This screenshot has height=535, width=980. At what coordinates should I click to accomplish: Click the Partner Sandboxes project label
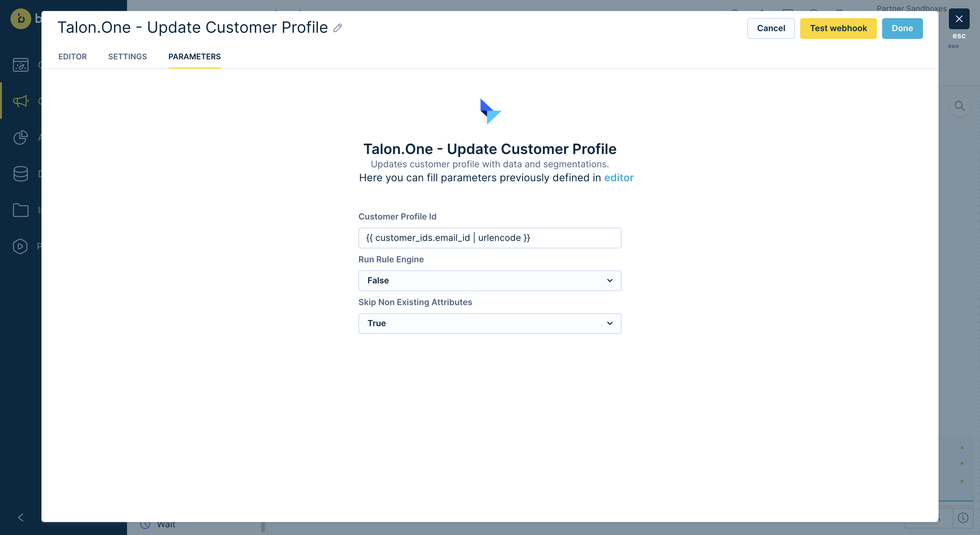tap(911, 8)
